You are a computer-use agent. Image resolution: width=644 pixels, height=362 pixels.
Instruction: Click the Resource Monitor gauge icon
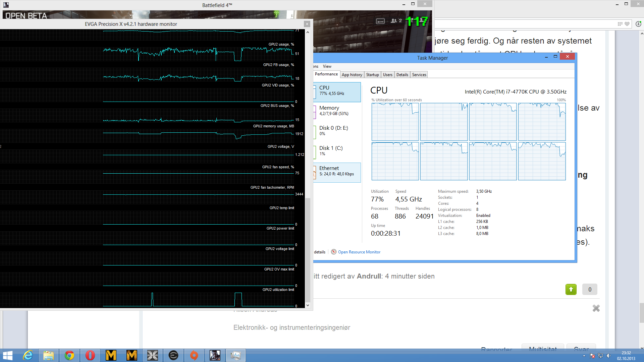[x=334, y=252]
